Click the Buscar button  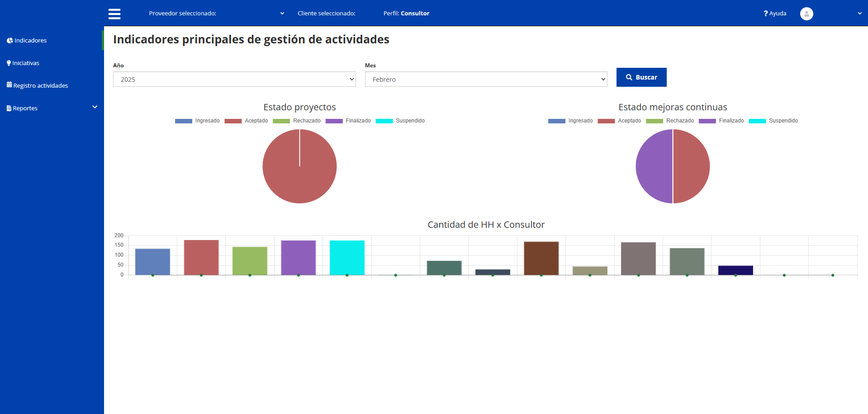point(641,77)
